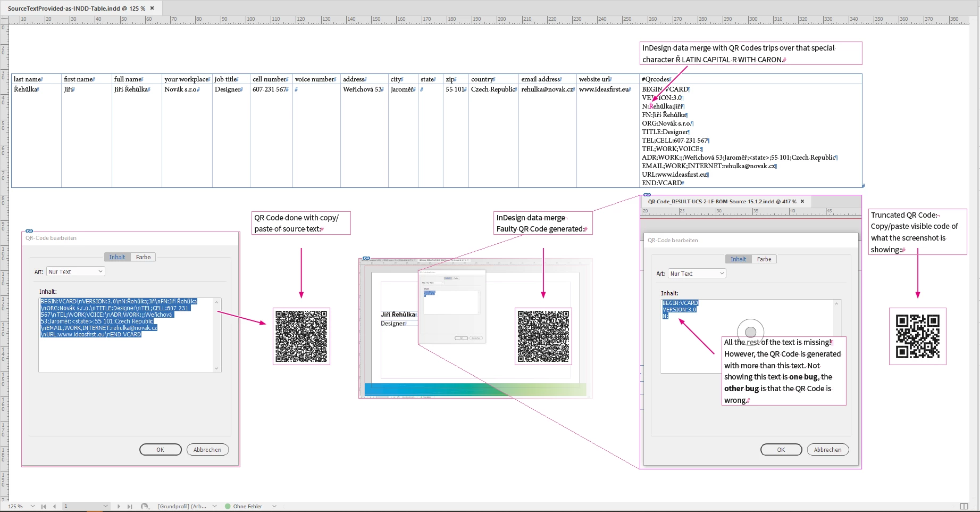Click the green preflight status indicator
This screenshot has width=980, height=512.
coord(228,506)
